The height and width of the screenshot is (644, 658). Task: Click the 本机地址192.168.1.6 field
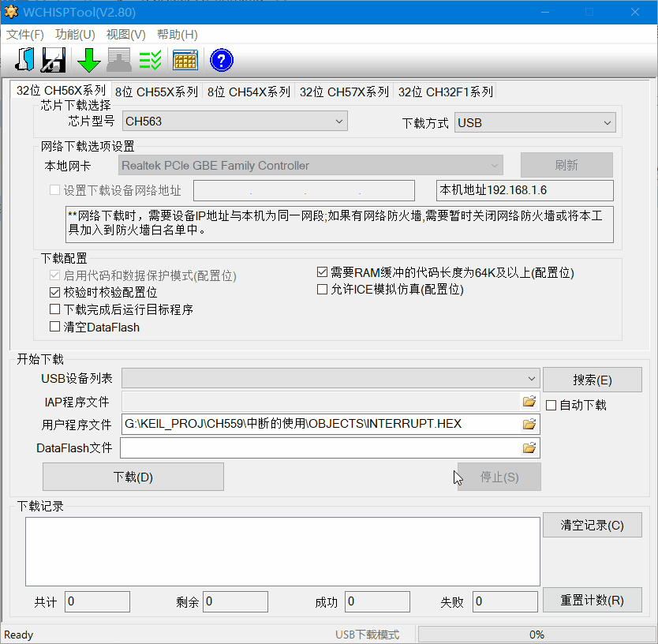[x=525, y=191]
